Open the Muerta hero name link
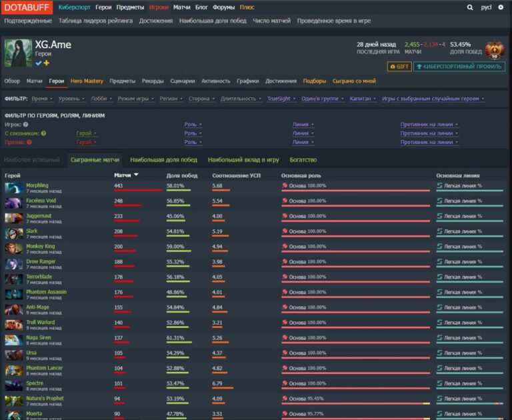512x420 pixels. 34,413
